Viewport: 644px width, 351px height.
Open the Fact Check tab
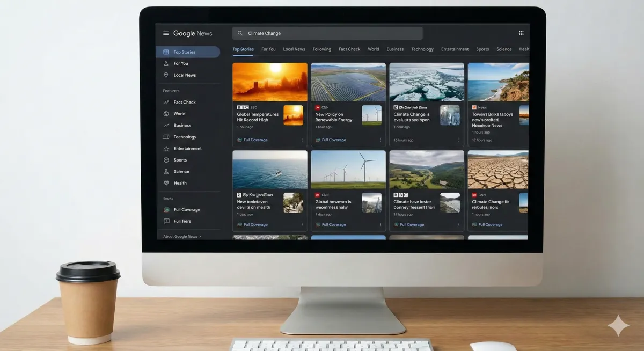pos(349,49)
